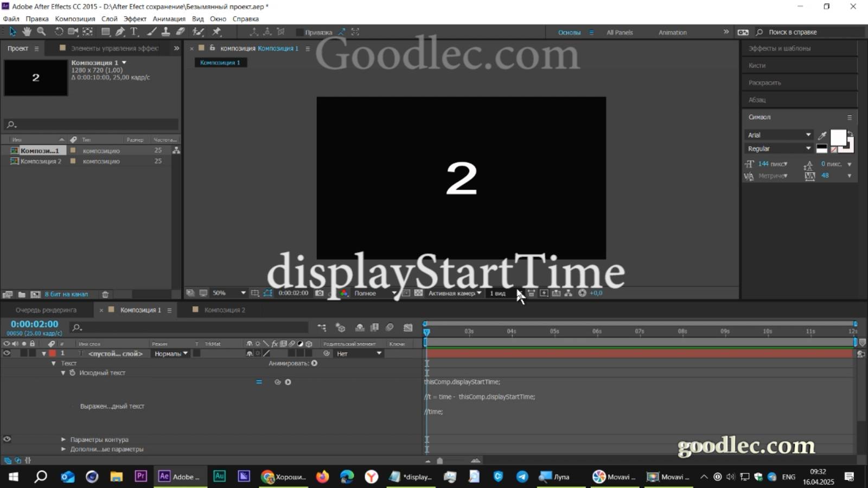This screenshot has height=488, width=868.
Task: Expand the Параметры контура group
Action: click(63, 439)
